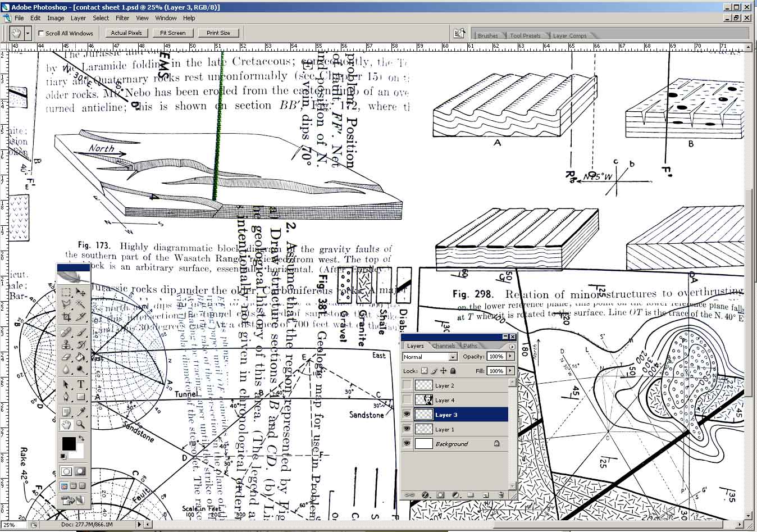Hide Layer 1 with its eye icon

click(407, 429)
